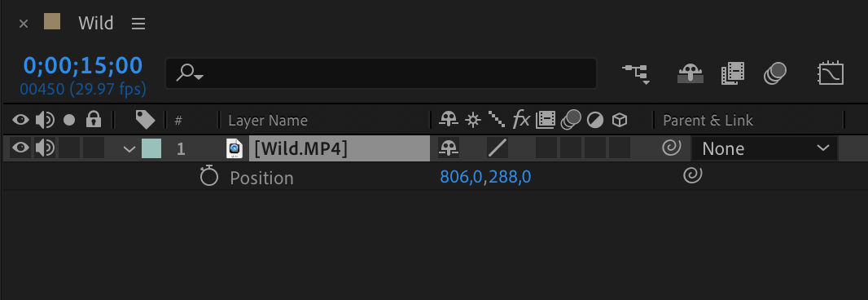Open the Composition Mini-Flowchart icon
The image size is (868, 300).
(x=635, y=73)
